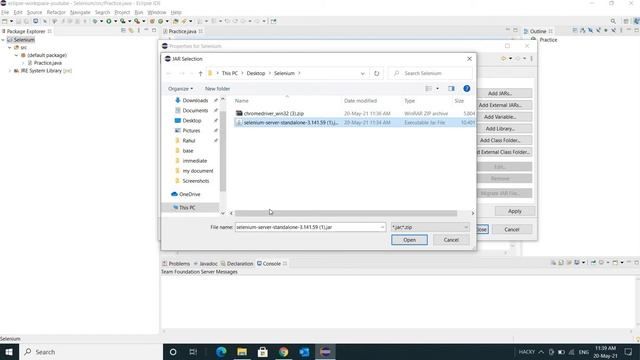Toggle preview pane icon in file dialog
Image resolution: width=640 pixels, height=360 pixels.
coord(451,89)
